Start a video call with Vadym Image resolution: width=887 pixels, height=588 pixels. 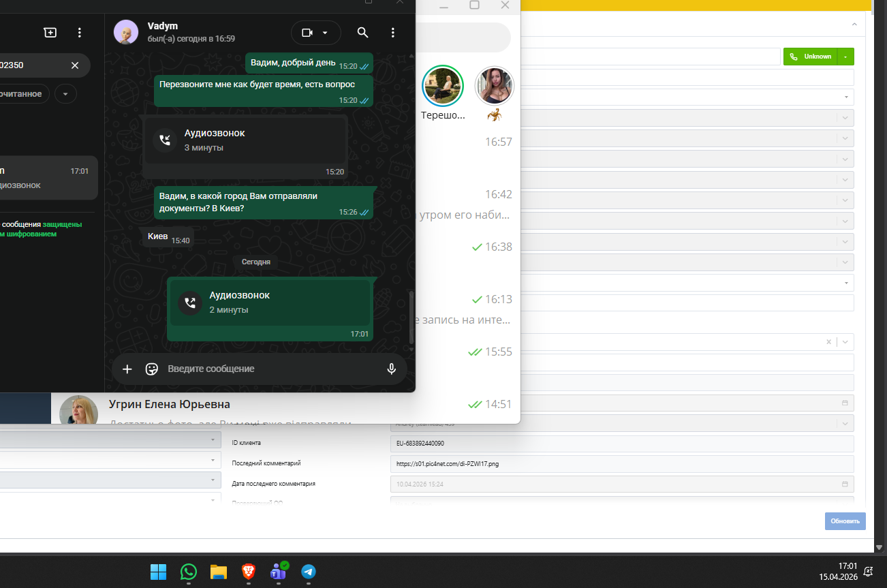[x=307, y=33]
